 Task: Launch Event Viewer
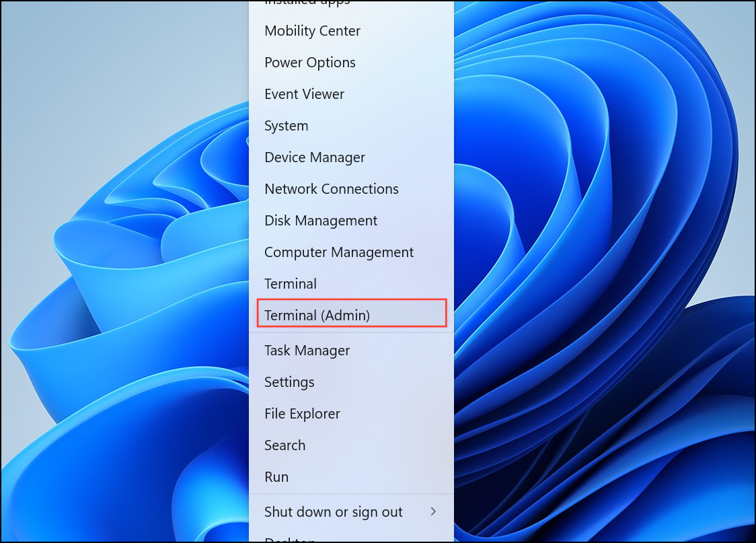[304, 94]
